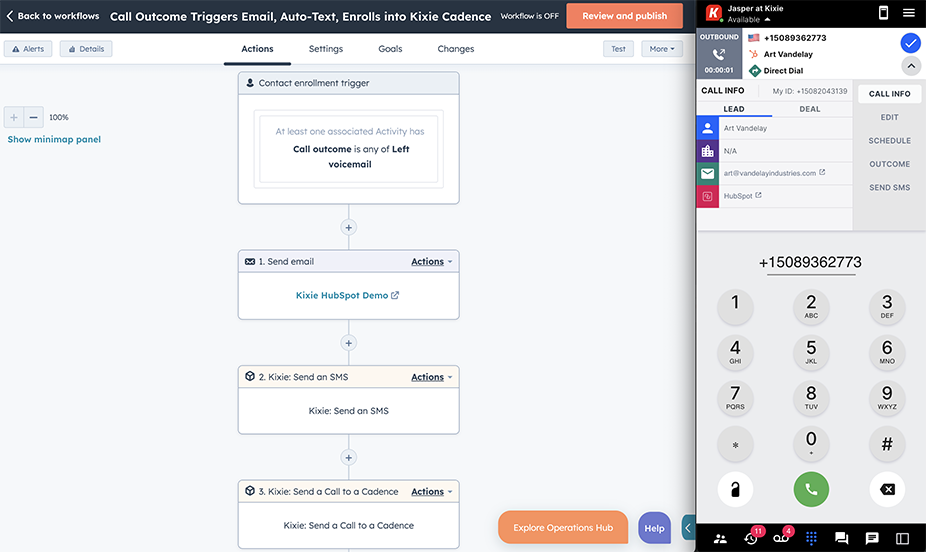Image resolution: width=926 pixels, height=552 pixels.
Task: Open the CALL INFO side tab
Action: pyautogui.click(x=889, y=94)
